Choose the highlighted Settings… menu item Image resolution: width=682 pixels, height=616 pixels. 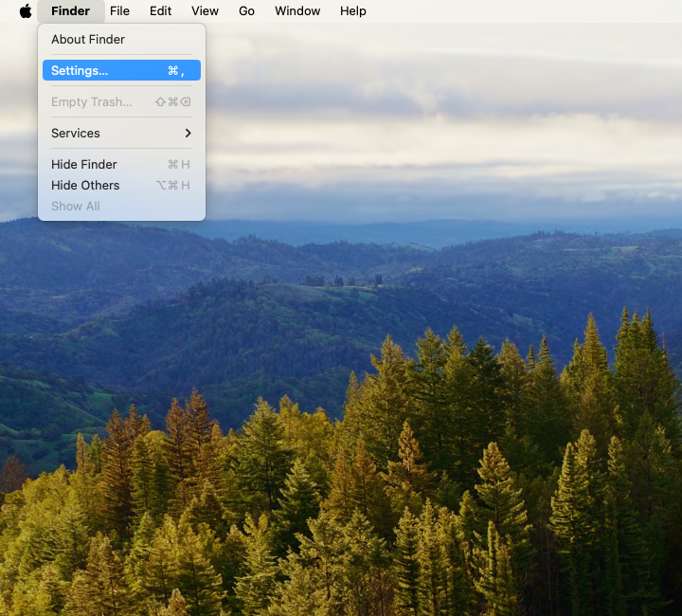coord(80,70)
